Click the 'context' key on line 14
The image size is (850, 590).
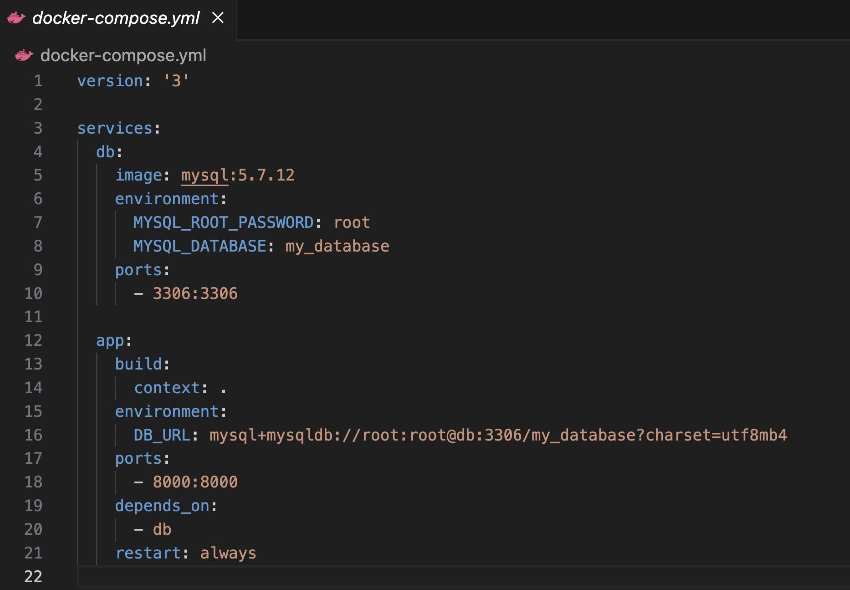(x=167, y=388)
